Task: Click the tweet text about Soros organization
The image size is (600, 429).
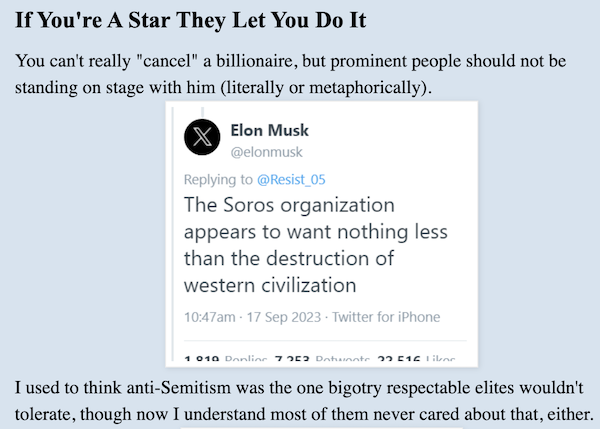Action: [x=316, y=245]
